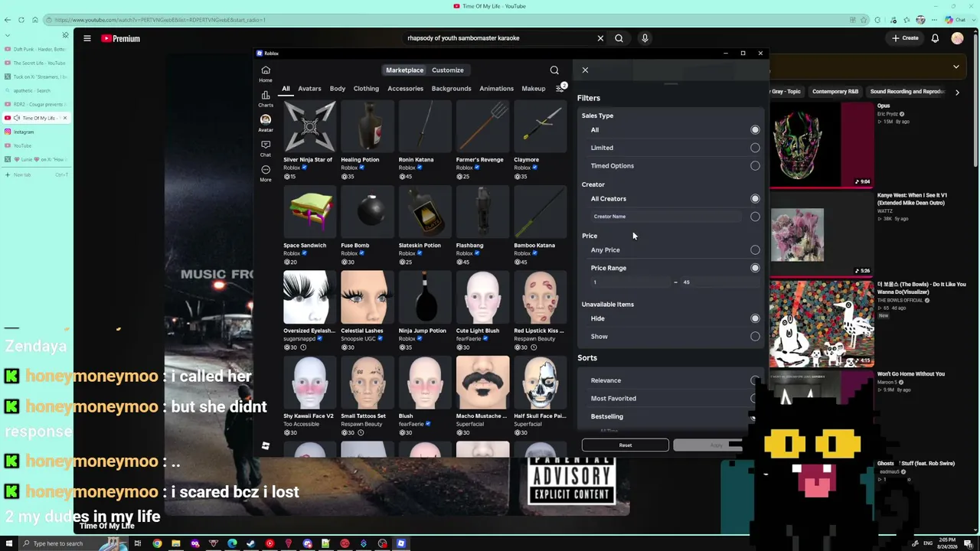This screenshot has height=551, width=980.
Task: Close the Filters panel with X
Action: tap(585, 70)
